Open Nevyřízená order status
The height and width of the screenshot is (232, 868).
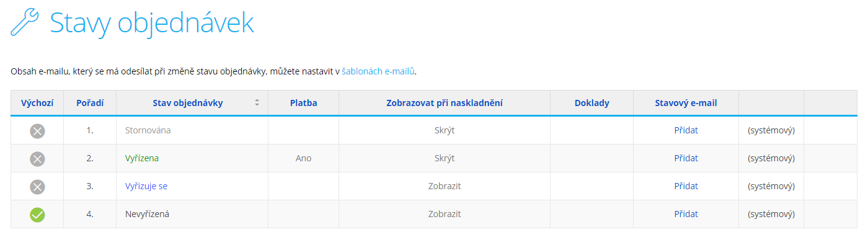147,214
